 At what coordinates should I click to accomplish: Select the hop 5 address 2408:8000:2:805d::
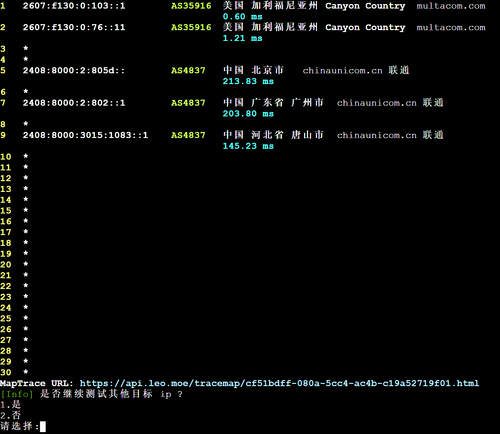[x=74, y=70]
